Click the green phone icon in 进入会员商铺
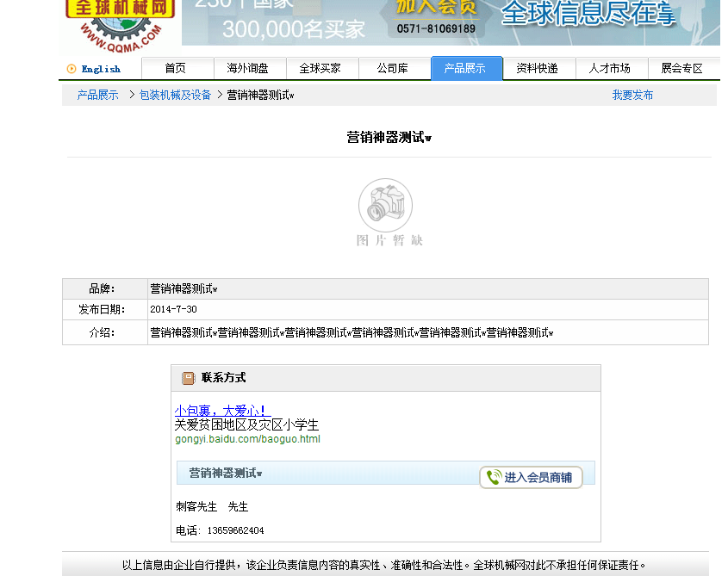Image resolution: width=728 pixels, height=576 pixels. (493, 476)
